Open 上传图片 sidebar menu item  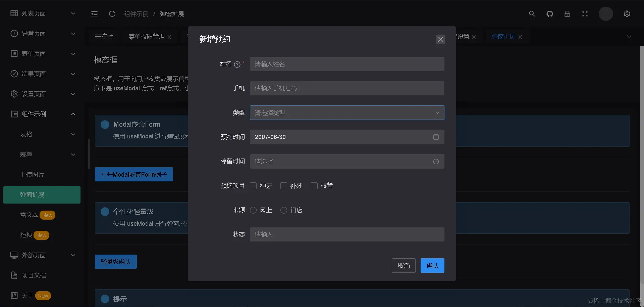(42, 175)
